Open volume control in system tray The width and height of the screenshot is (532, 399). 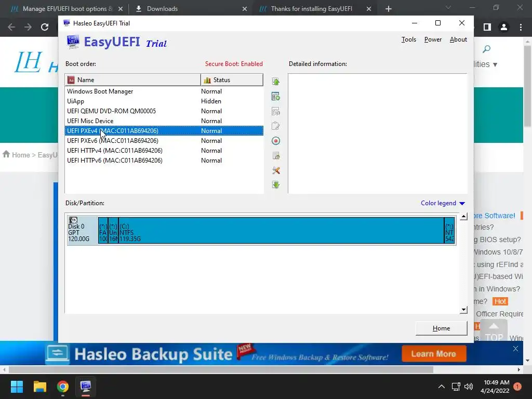tap(469, 387)
